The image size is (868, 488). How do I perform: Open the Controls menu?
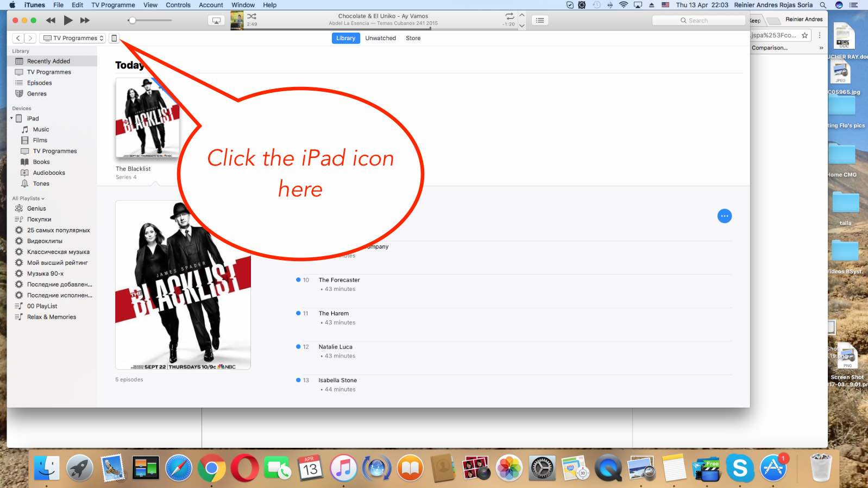(178, 5)
